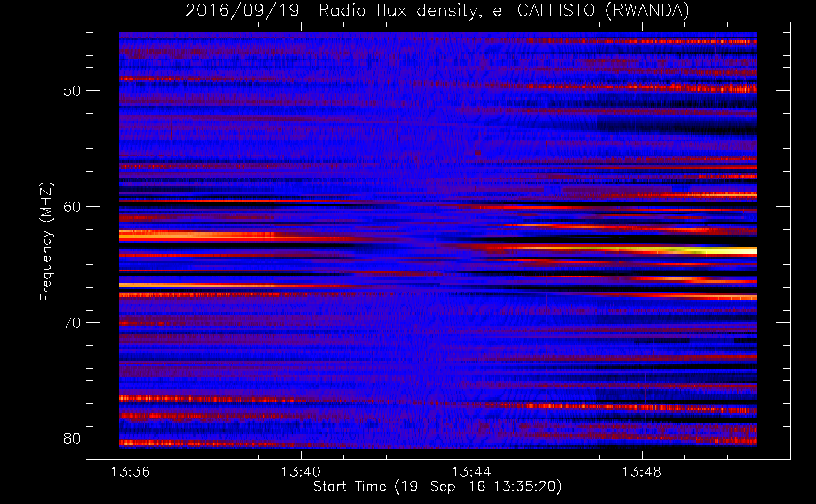816x504 pixels.
Task: Click the 'Frequency (MHZ)' y-axis label
Action: pyautogui.click(x=46, y=242)
